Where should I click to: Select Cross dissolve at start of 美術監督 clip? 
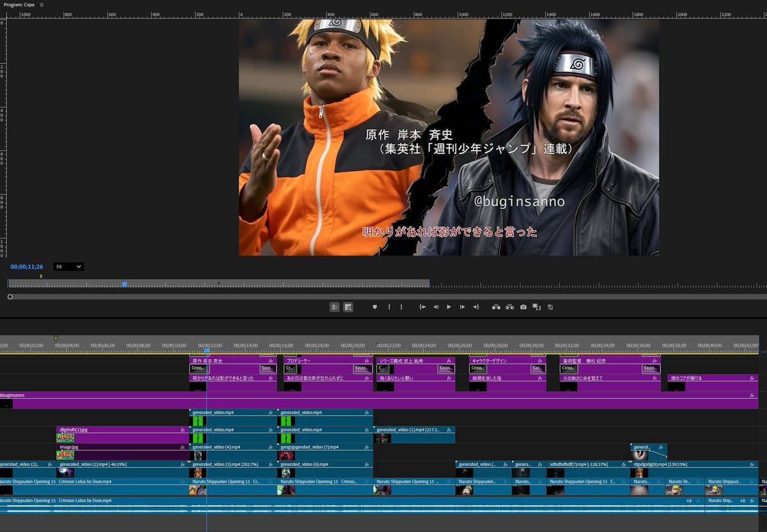point(569,369)
